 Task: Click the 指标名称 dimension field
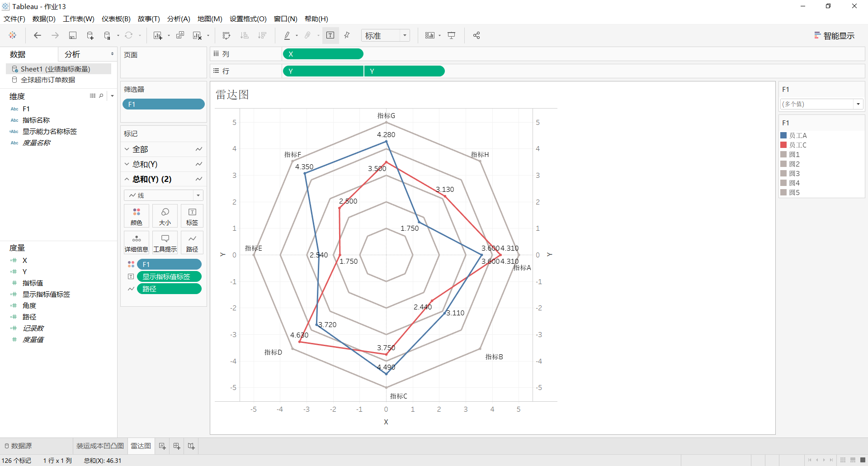click(x=36, y=120)
